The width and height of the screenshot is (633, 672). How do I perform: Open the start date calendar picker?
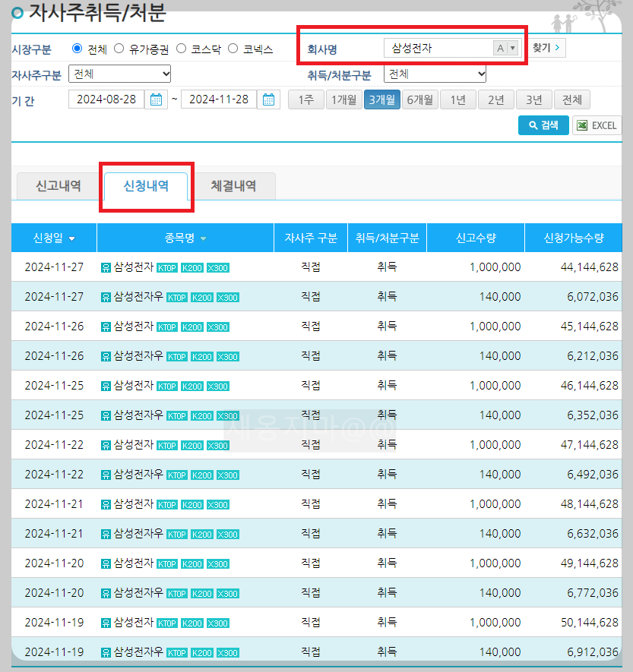tap(156, 100)
